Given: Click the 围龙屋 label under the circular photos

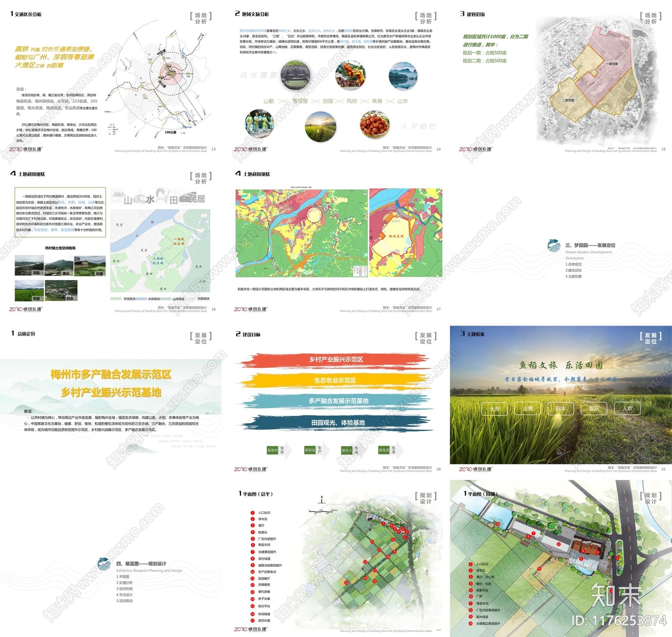Looking at the screenshot, I should [300, 101].
